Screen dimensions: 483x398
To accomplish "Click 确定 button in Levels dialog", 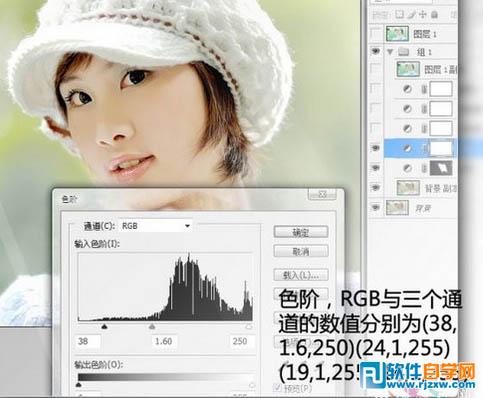I will [x=301, y=232].
